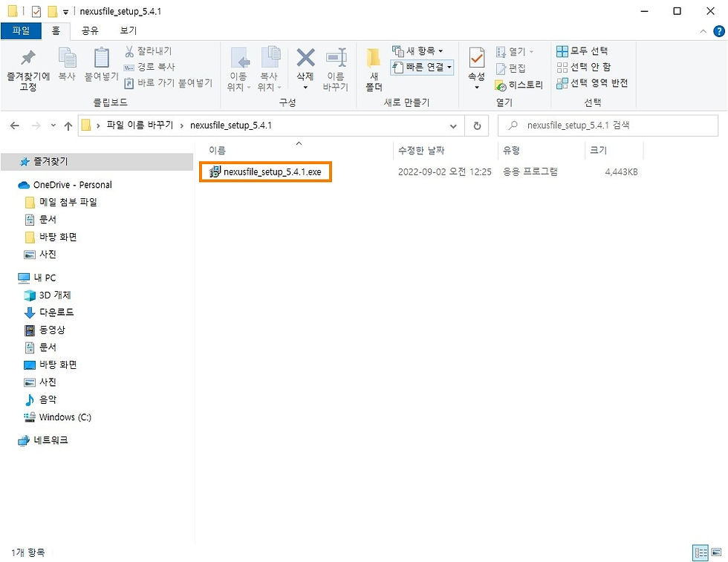Open Move to (이동 위치) menu
The width and height of the screenshot is (728, 562).
(238, 69)
